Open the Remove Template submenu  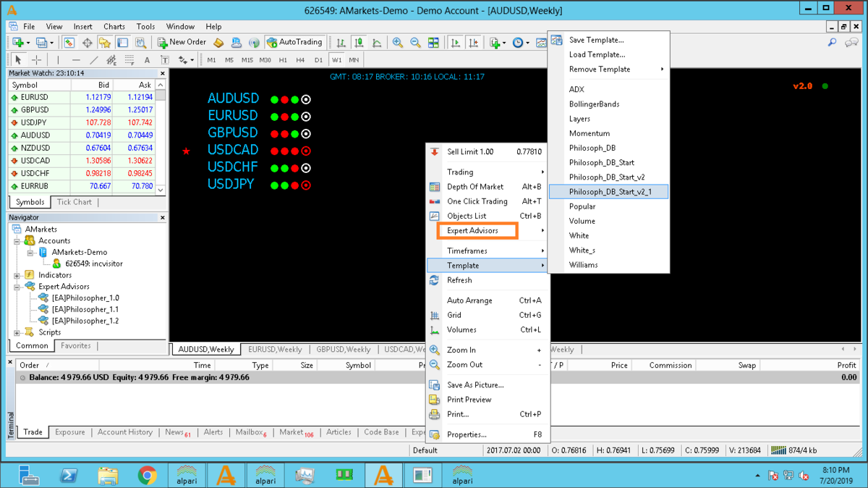pos(609,70)
